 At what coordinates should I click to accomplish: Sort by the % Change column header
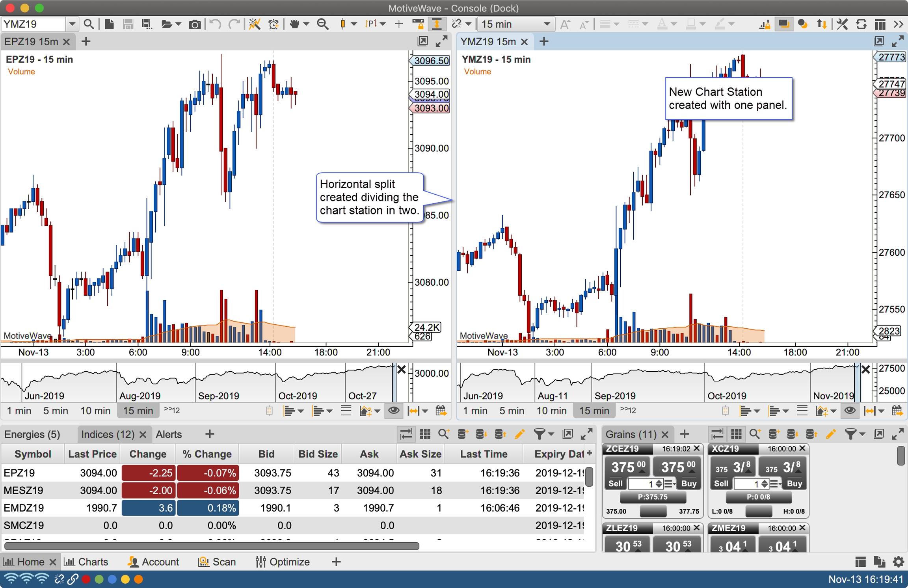pyautogui.click(x=207, y=454)
